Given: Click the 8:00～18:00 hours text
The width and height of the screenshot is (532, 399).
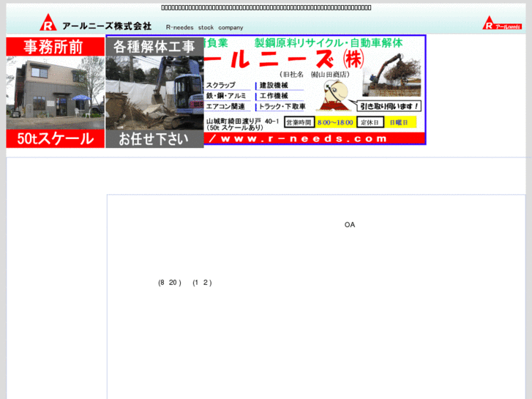Looking at the screenshot, I should 335,122.
